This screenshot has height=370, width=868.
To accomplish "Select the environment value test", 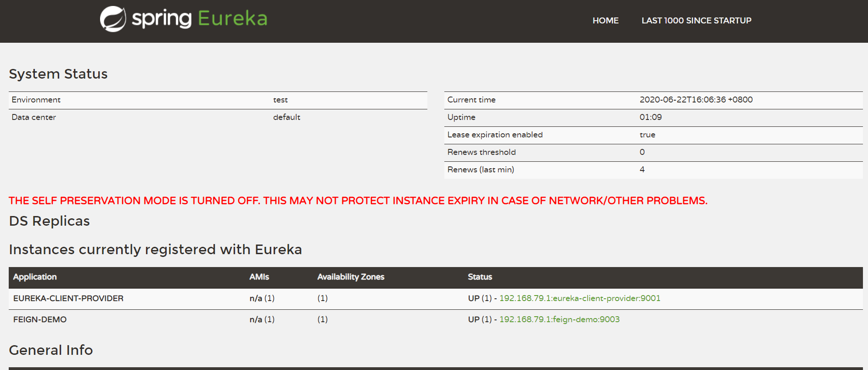I will point(280,100).
